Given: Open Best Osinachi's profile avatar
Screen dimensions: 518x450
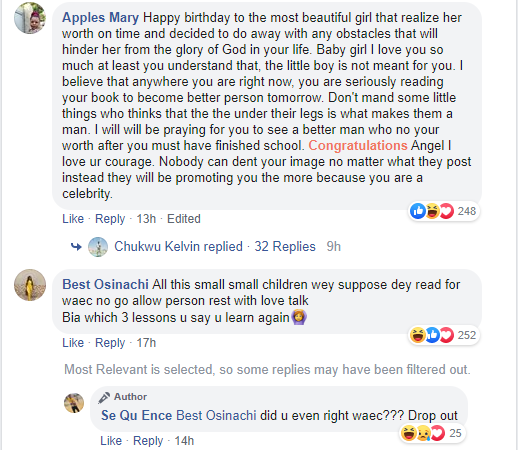Looking at the screenshot, I should tap(30, 285).
